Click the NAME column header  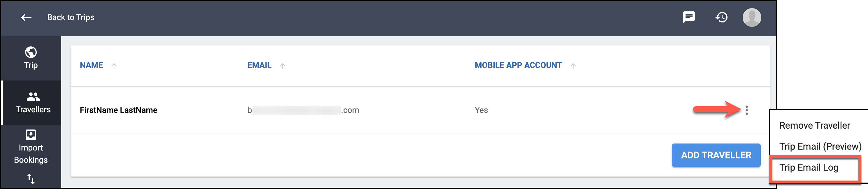(x=91, y=65)
